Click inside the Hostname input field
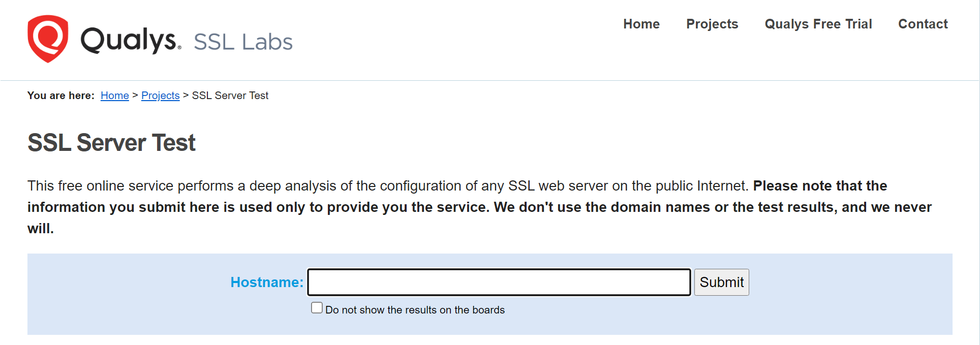This screenshot has height=345, width=980. pos(498,282)
